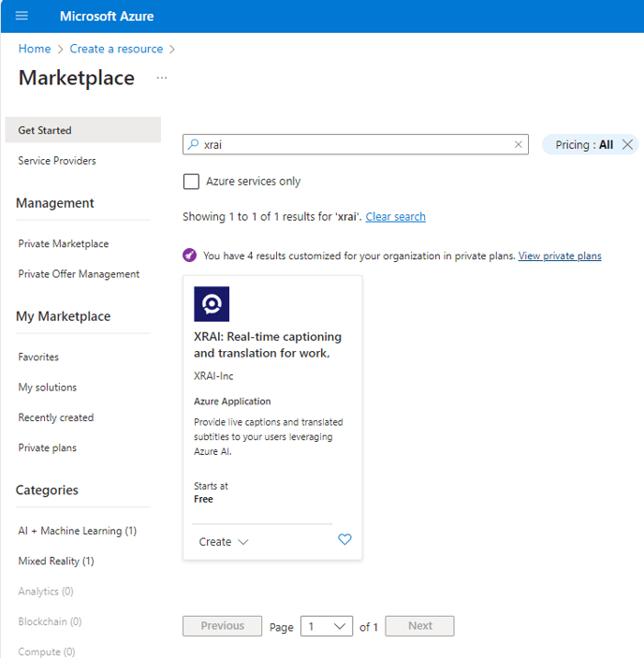Click the purple rocket private plans icon
Viewport: 644px width, 658px height.
190,256
